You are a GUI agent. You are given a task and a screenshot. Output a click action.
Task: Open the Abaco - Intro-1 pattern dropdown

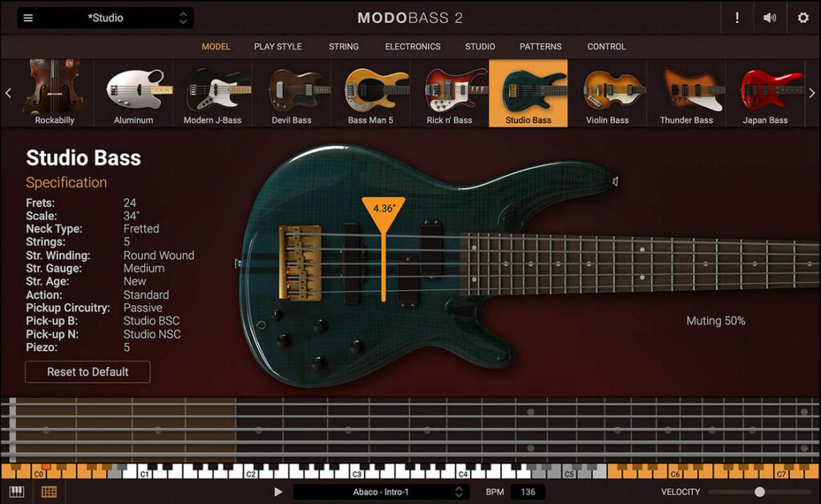(379, 492)
